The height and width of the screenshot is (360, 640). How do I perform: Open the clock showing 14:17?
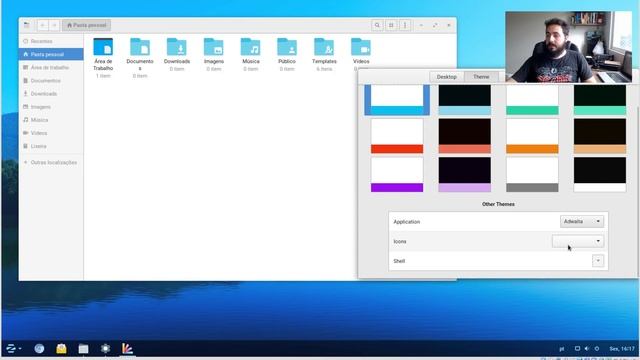(622, 349)
